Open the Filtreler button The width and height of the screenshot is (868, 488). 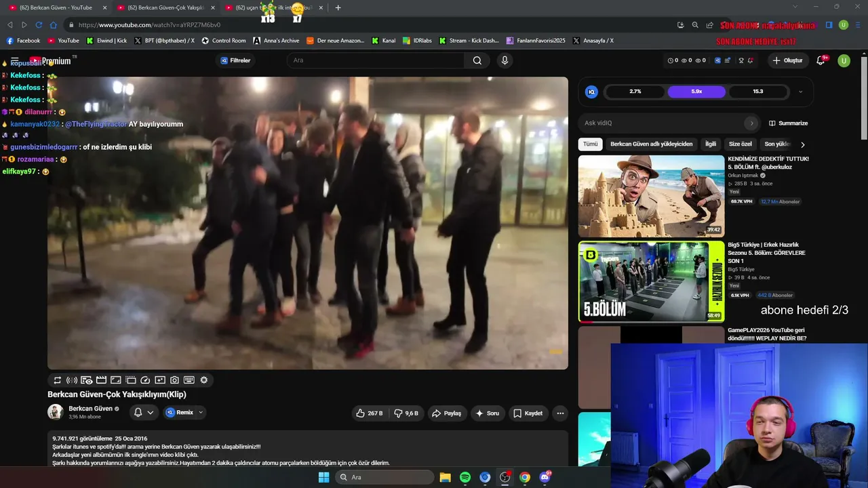236,60
